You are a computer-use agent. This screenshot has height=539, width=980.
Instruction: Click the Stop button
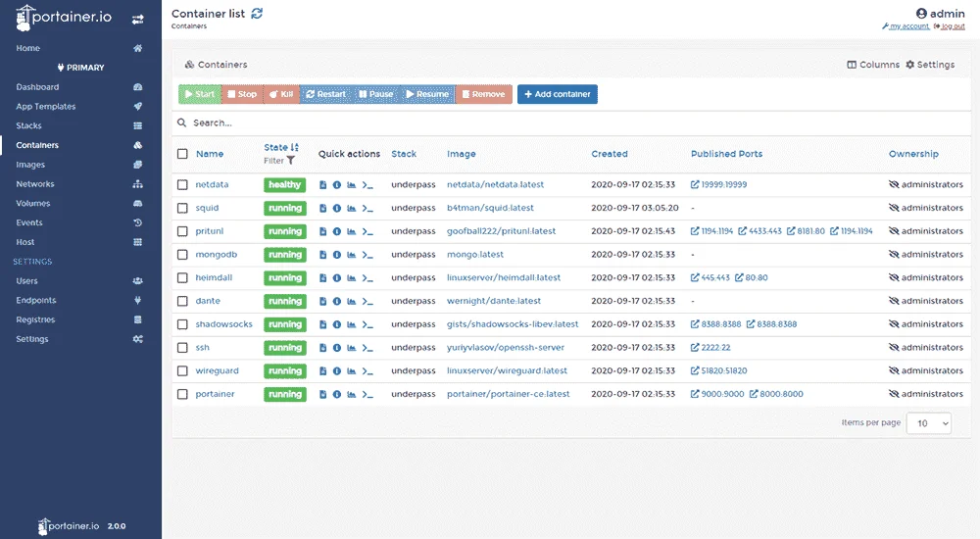click(x=242, y=94)
